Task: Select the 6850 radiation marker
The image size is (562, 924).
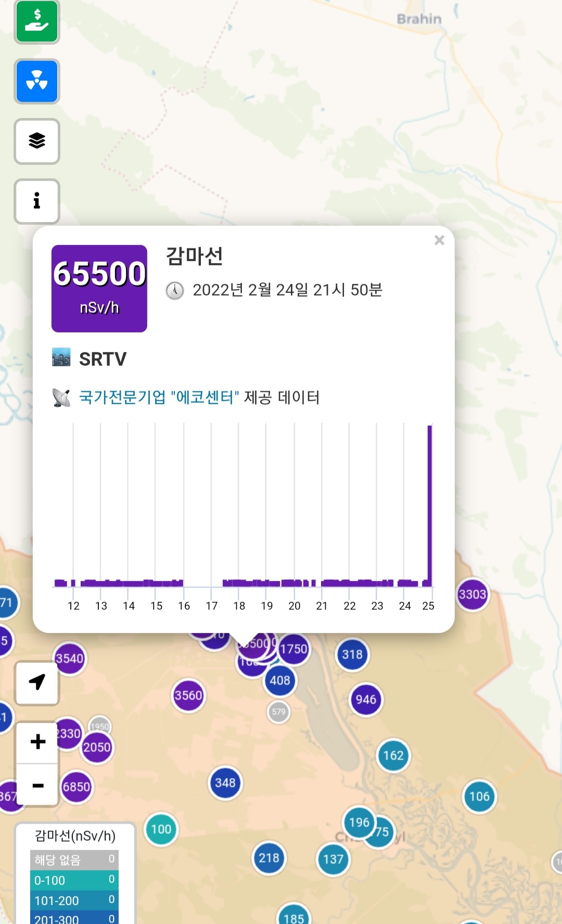Action: tap(76, 787)
